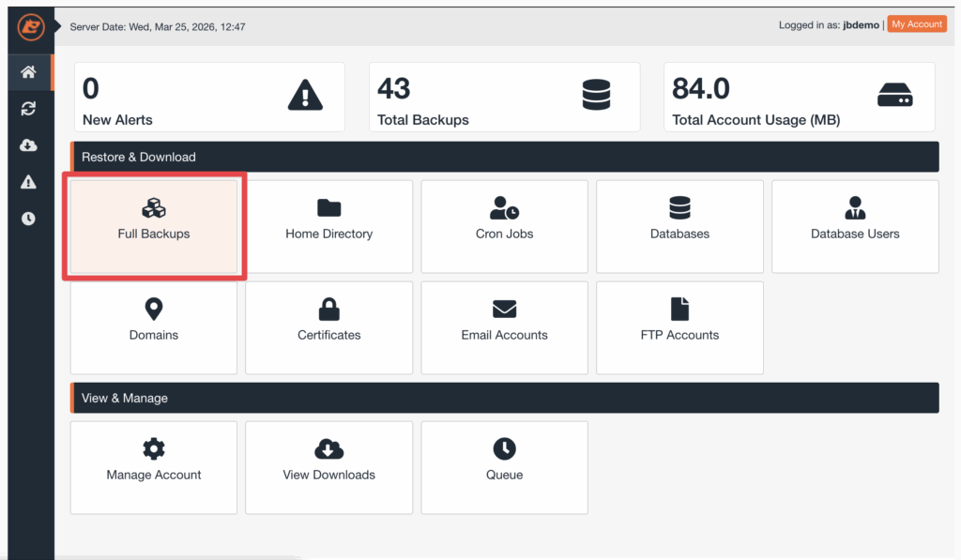
Task: Open the Databases tile
Action: (x=679, y=226)
